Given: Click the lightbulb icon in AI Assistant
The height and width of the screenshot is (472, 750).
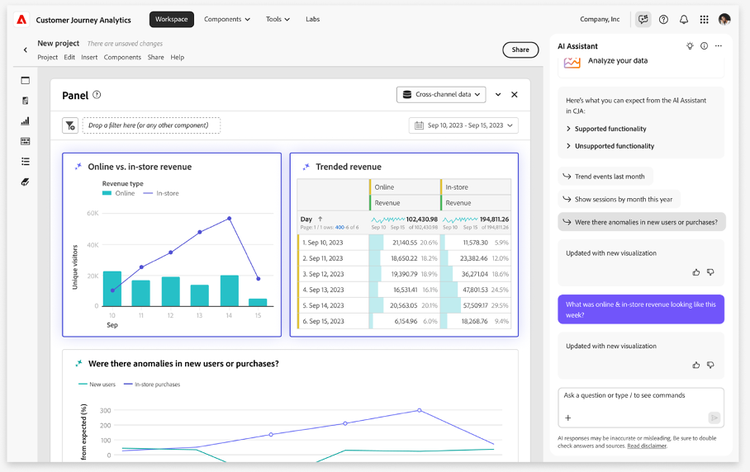Looking at the screenshot, I should click(689, 46).
